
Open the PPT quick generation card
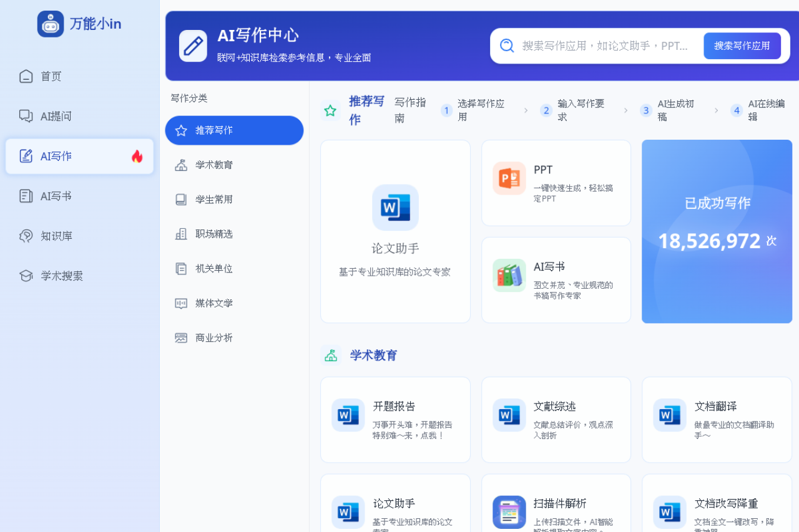pyautogui.click(x=556, y=183)
